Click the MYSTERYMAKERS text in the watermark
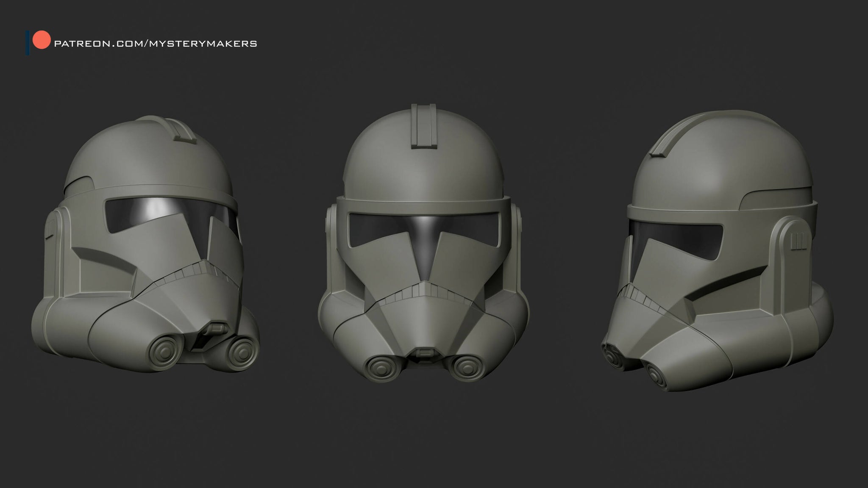This screenshot has width=868, height=488. (203, 42)
